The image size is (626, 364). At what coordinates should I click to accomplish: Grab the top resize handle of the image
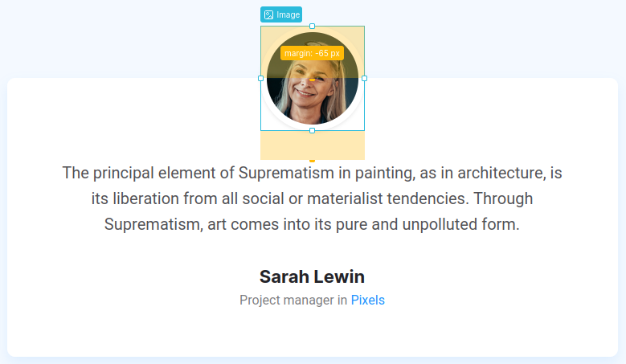coord(313,27)
